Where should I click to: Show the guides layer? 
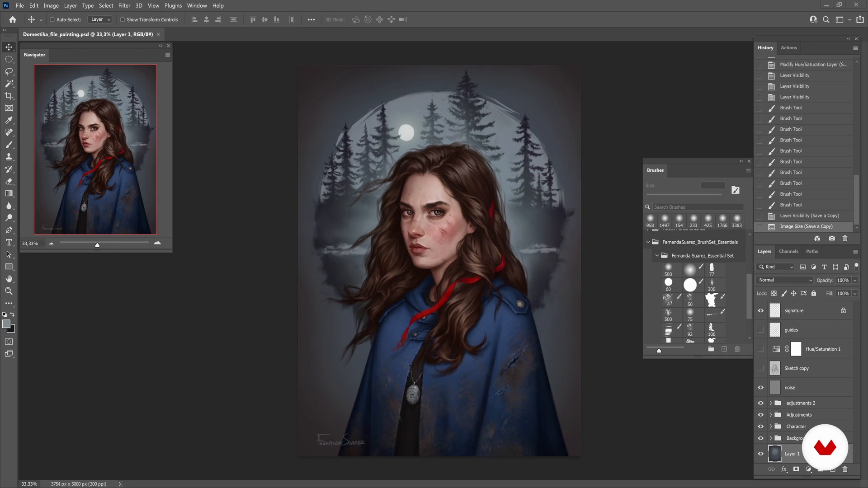coord(761,330)
